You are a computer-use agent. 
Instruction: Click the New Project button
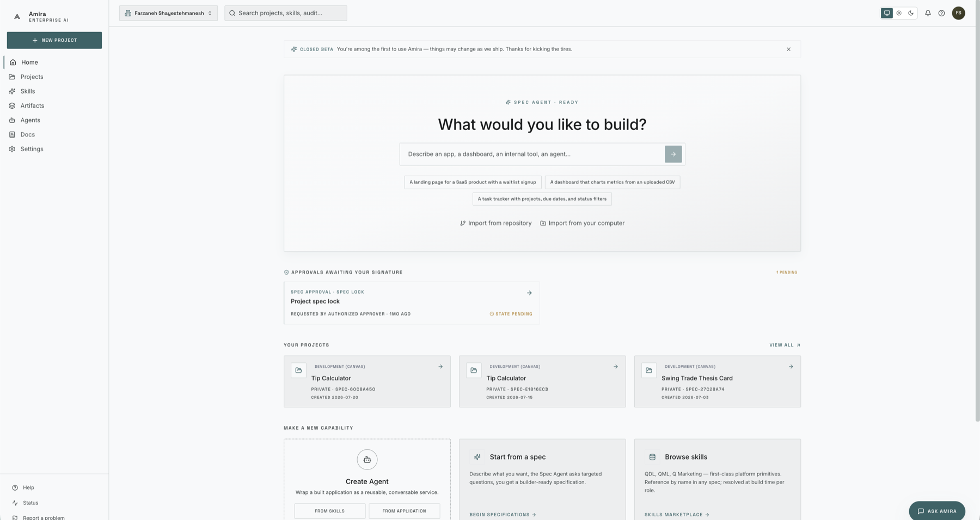pyautogui.click(x=54, y=40)
